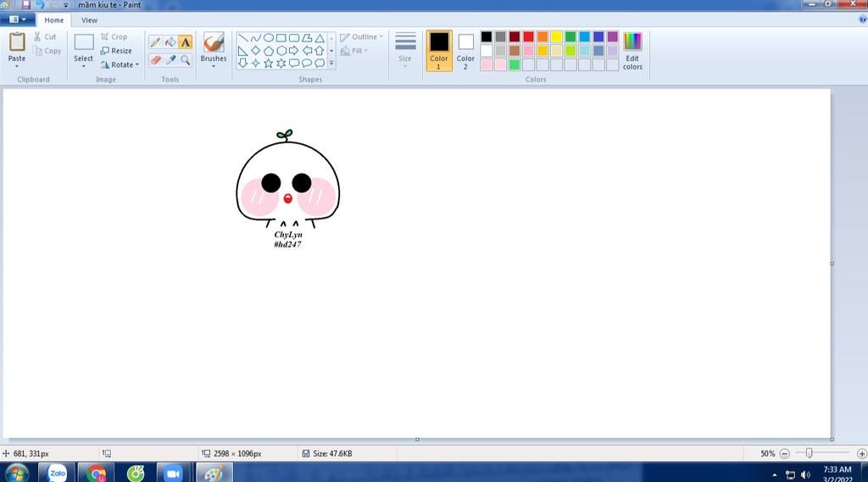The width and height of the screenshot is (868, 482).
Task: Select the Eraser tool
Action: [156, 60]
